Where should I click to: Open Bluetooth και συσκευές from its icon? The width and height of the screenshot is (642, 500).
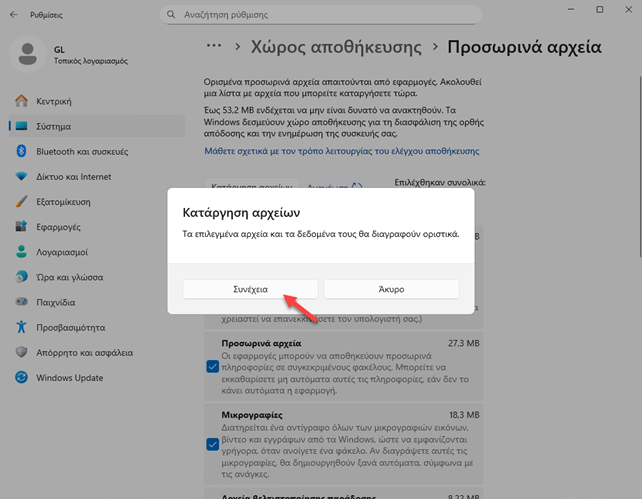point(21,152)
